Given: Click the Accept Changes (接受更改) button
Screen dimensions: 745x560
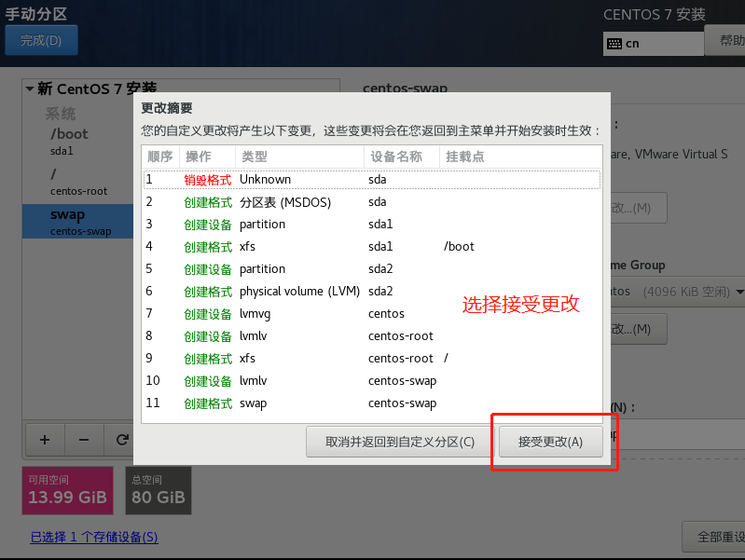Looking at the screenshot, I should click(x=551, y=442).
